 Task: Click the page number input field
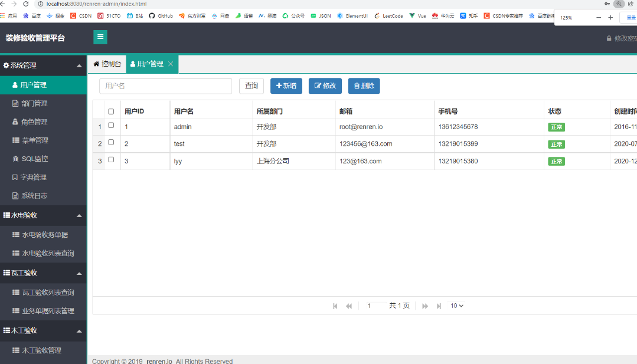coord(374,306)
